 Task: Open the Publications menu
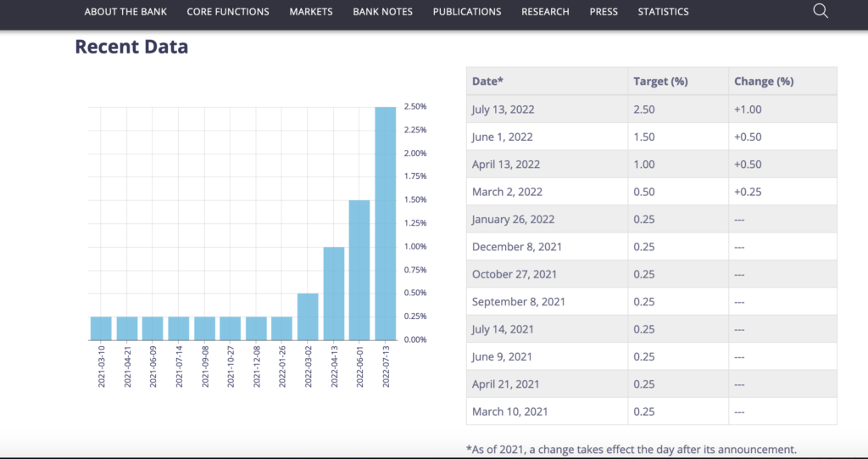[467, 12]
